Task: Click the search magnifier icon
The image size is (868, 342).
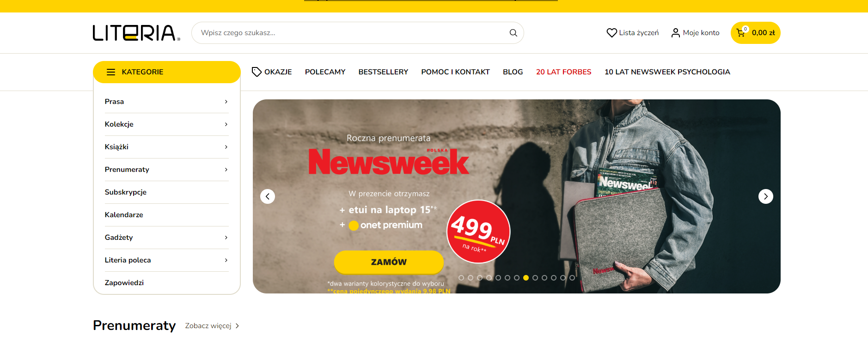Action: click(x=513, y=33)
